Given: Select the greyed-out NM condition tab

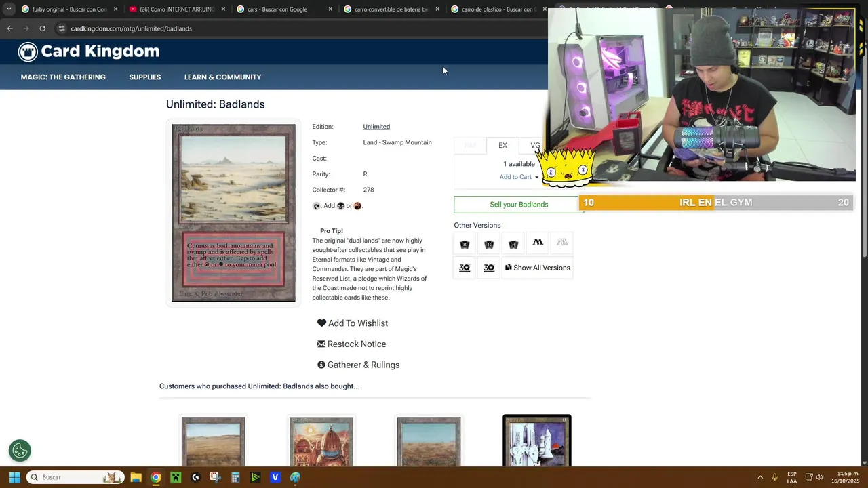Looking at the screenshot, I should tap(470, 145).
